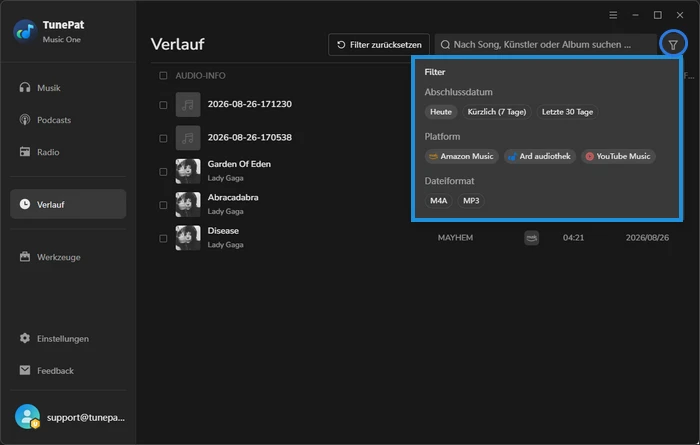Click Abracadabra song title
This screenshot has height=445, width=700.
(x=233, y=197)
